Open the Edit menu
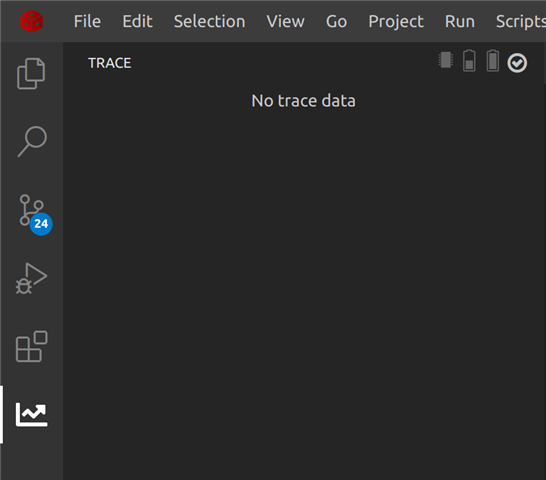This screenshot has height=480, width=546. point(137,22)
